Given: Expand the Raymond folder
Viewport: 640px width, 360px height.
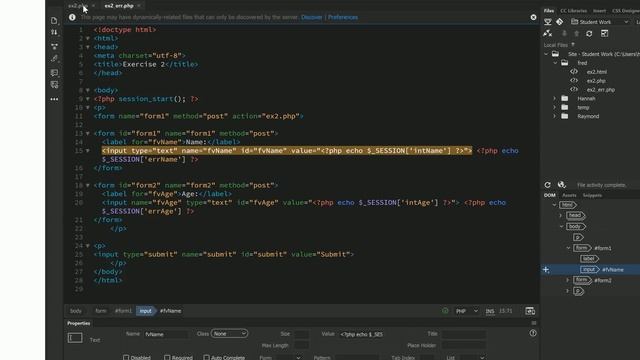Looking at the screenshot, I should [555, 116].
